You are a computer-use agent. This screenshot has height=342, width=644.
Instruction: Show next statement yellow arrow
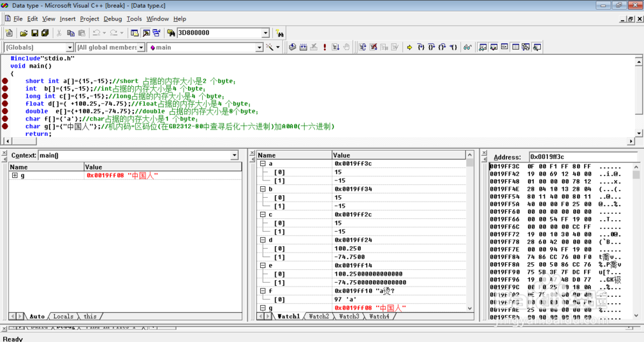410,47
